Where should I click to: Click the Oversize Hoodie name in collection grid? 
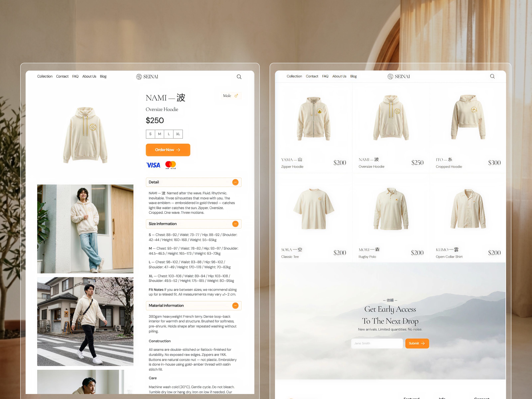[x=371, y=167]
